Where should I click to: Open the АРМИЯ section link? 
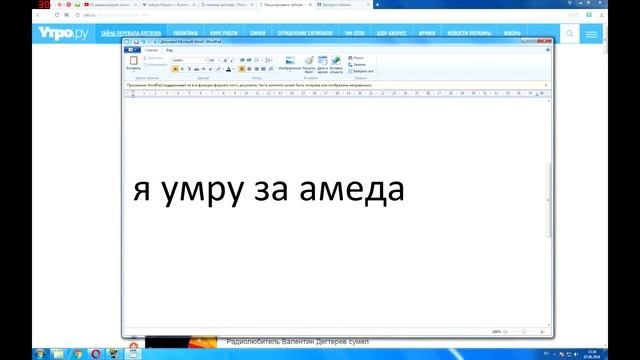tap(427, 33)
